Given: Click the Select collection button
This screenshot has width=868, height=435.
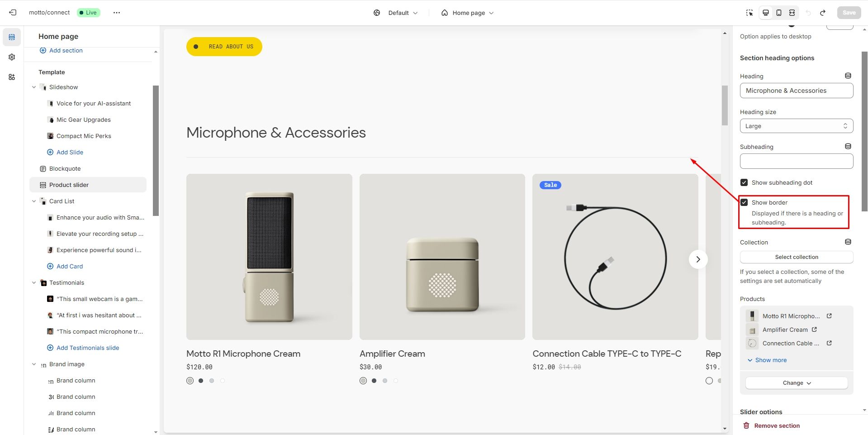Looking at the screenshot, I should (x=797, y=257).
